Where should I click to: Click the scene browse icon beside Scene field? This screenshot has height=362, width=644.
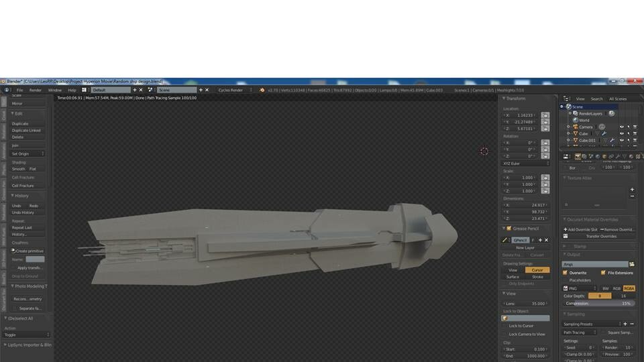[150, 90]
